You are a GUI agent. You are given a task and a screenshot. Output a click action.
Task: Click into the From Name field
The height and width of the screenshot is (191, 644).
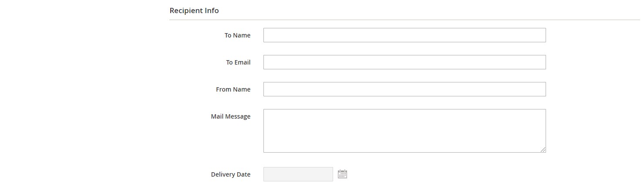click(x=404, y=89)
